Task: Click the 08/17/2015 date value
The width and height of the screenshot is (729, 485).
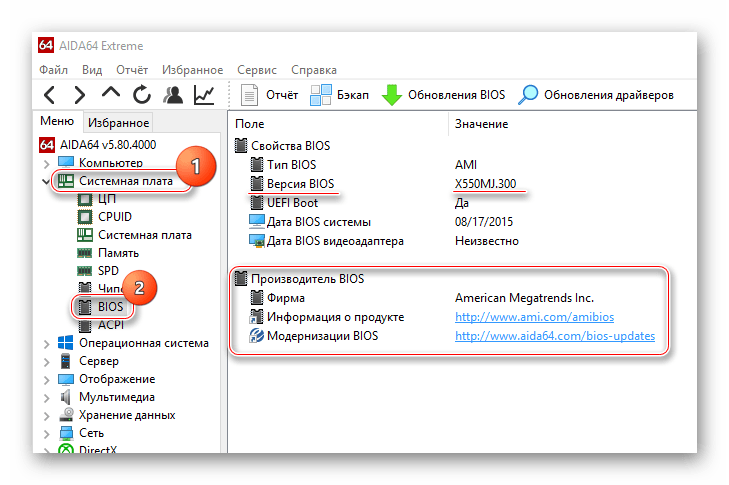Action: pyautogui.click(x=484, y=222)
